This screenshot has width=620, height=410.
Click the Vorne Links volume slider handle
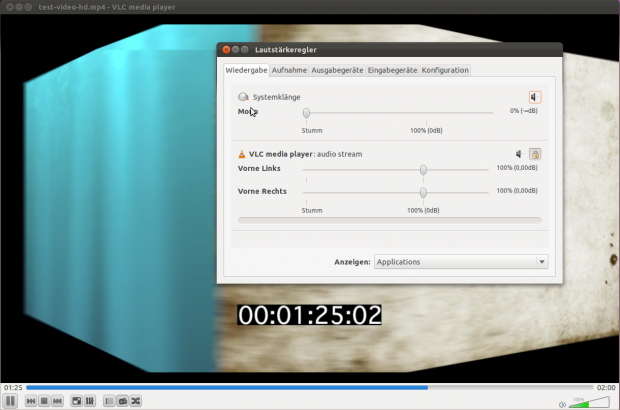(x=423, y=170)
